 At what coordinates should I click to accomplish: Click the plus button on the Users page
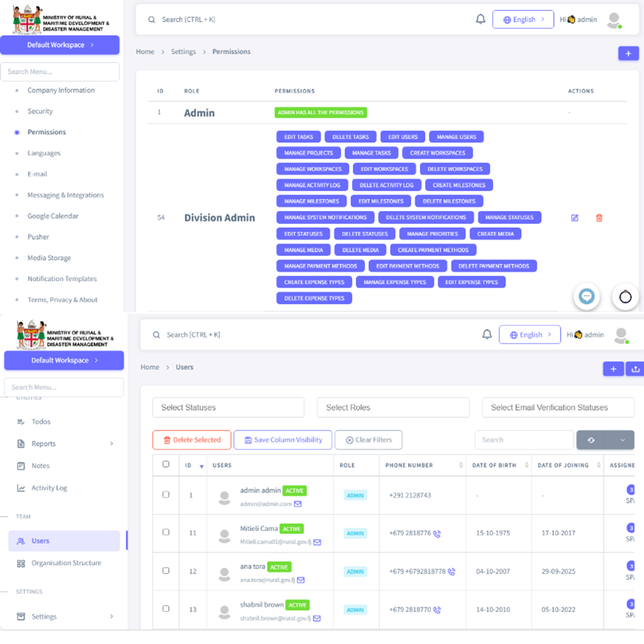613,369
